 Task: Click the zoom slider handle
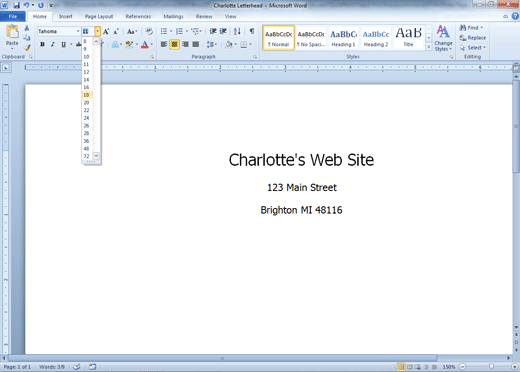[x=491, y=367]
